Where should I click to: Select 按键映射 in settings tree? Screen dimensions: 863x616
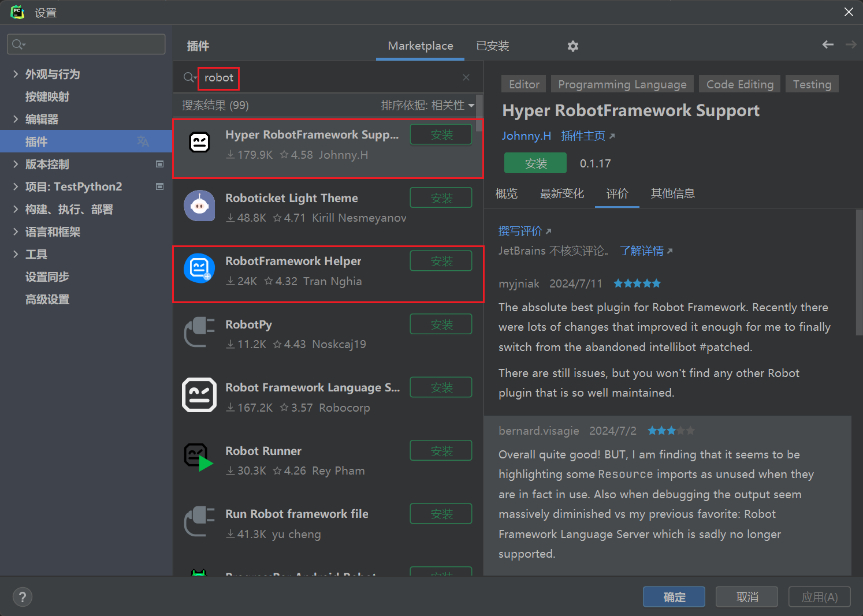[47, 96]
